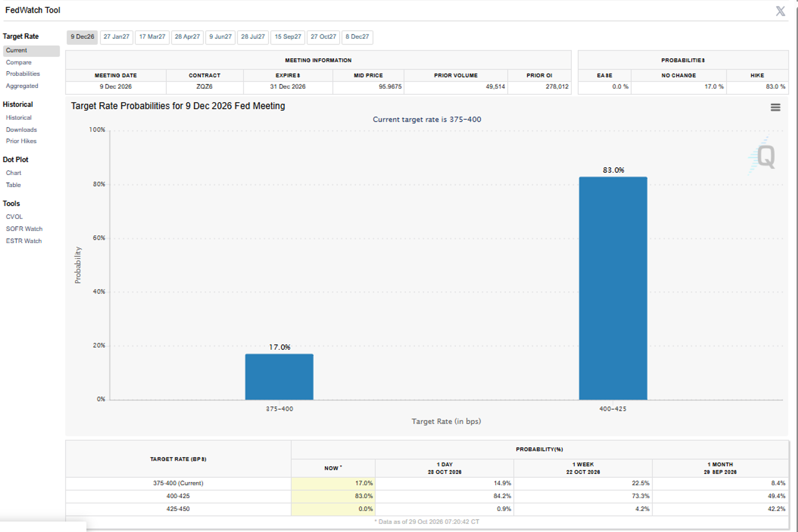Viewport: 798px width, 532px height.
Task: Open the Historical sidebar link
Action: tap(19, 117)
